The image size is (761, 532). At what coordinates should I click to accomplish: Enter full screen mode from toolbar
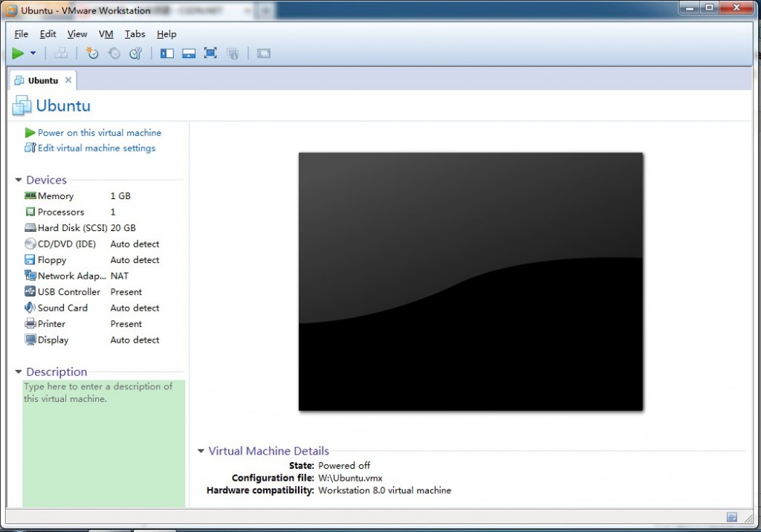click(210, 53)
